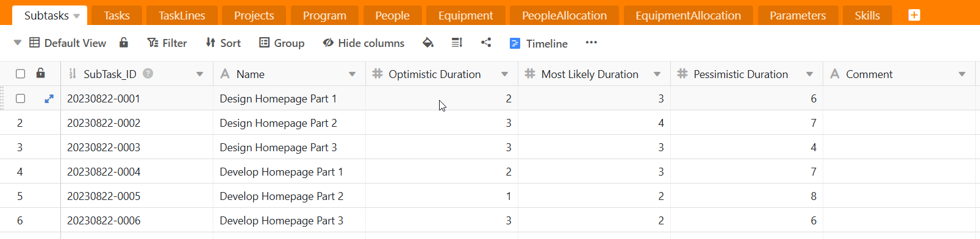Viewport: 980px width, 239px height.
Task: Open the Sort options
Action: pos(223,43)
